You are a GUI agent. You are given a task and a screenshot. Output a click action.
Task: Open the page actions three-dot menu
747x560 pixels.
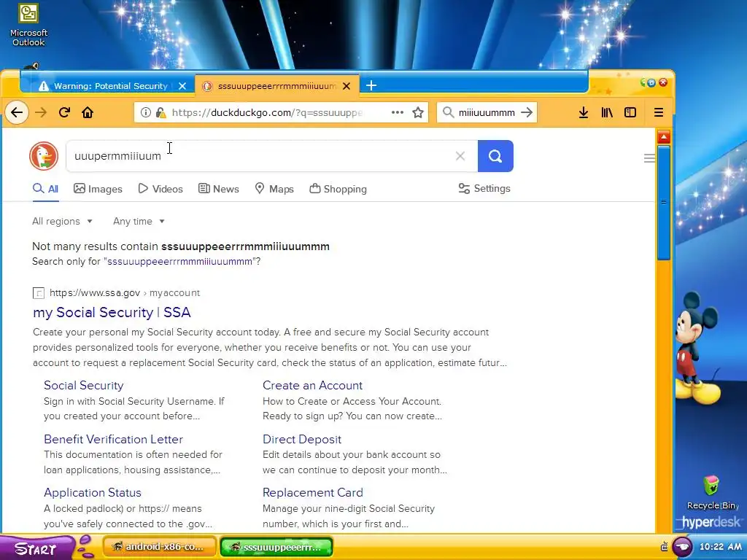[398, 112]
